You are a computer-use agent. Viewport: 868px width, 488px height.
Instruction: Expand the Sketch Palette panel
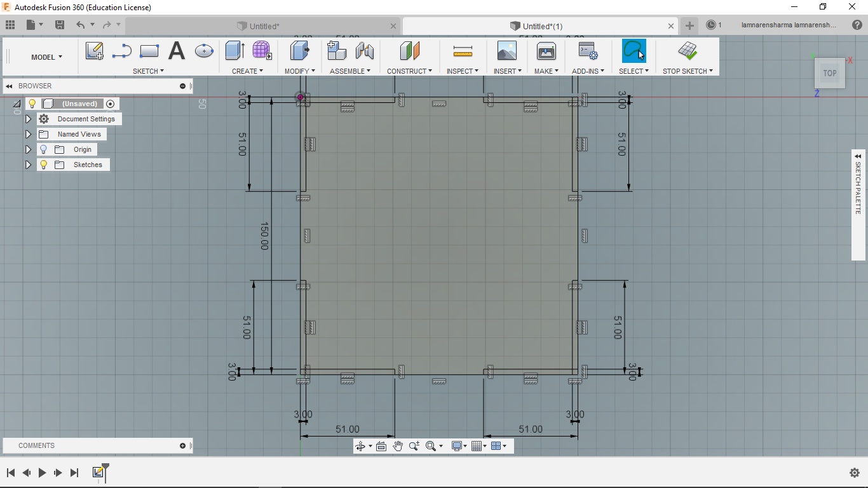(858, 156)
